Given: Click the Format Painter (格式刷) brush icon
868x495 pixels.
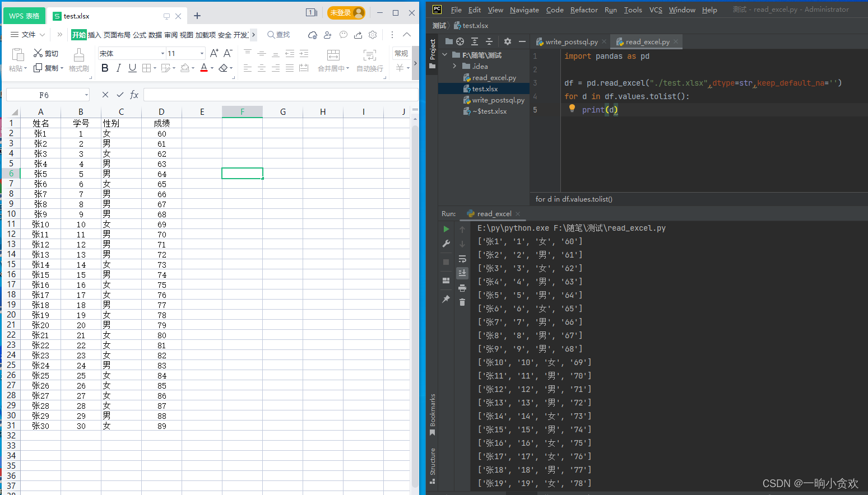Looking at the screenshot, I should tap(79, 55).
